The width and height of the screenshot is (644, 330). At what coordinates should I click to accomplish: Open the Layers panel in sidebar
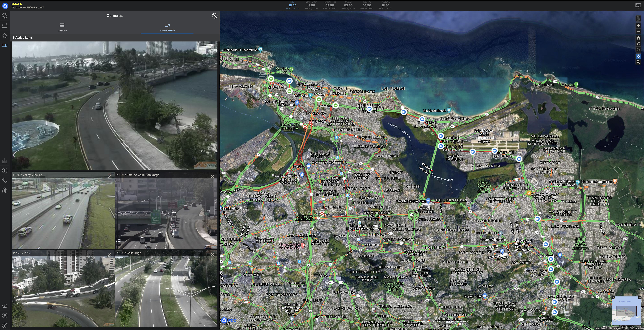(x=5, y=25)
